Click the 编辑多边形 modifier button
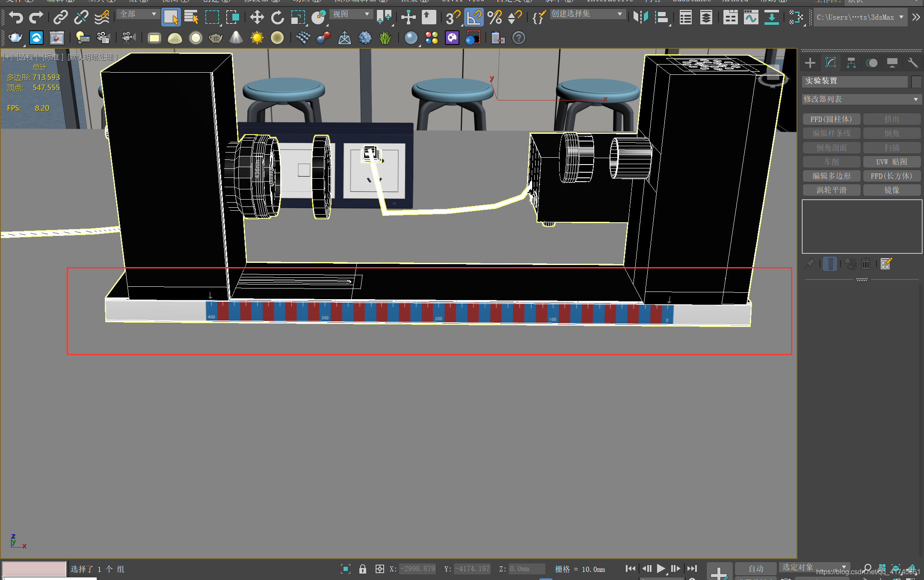This screenshot has height=580, width=924. [x=831, y=176]
